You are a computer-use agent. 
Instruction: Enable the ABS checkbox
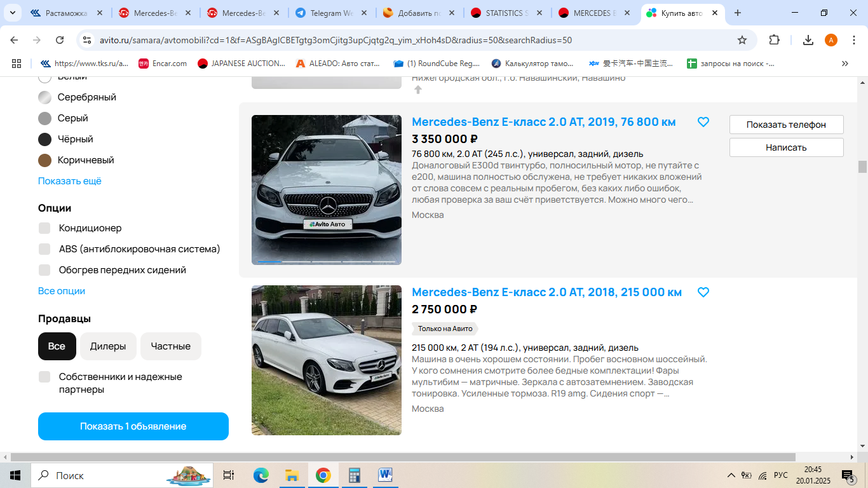click(x=44, y=249)
